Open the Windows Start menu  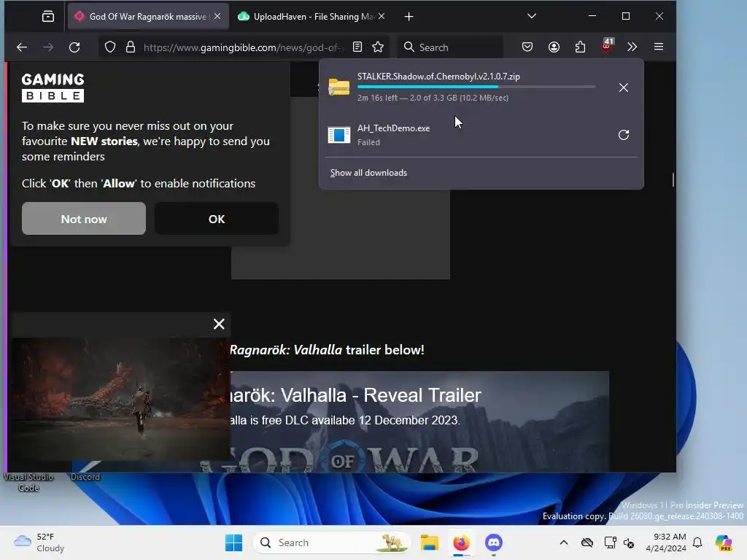[x=233, y=542]
